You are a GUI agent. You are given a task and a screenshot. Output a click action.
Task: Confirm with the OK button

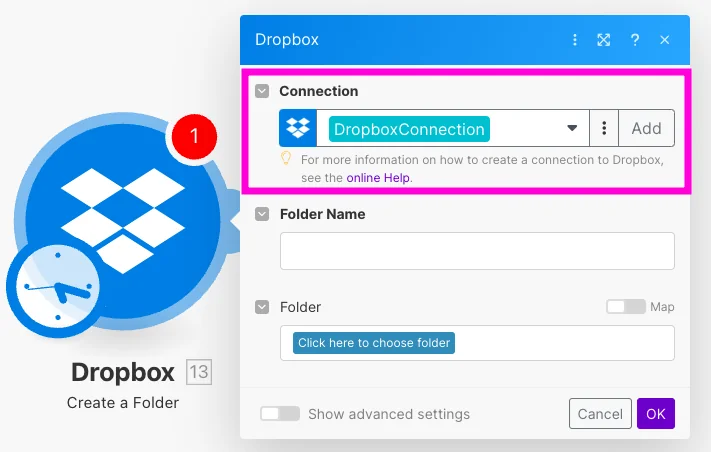pos(656,413)
